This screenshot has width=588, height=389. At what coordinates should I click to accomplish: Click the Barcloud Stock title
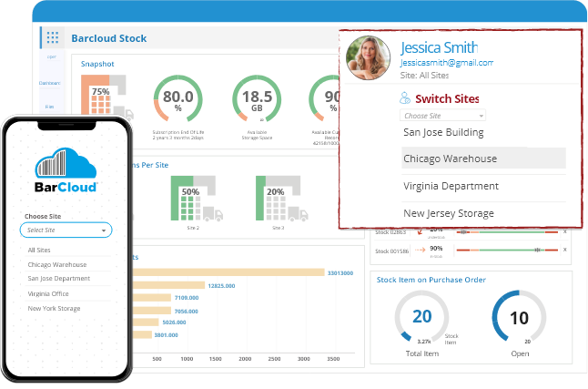point(109,38)
